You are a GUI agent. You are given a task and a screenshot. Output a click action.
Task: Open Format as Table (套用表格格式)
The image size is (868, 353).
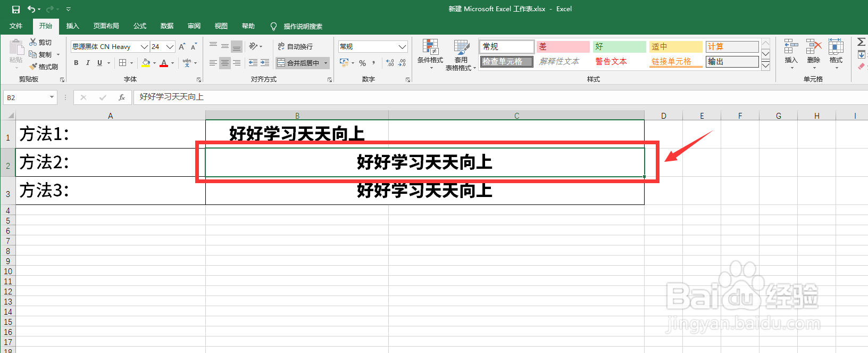(461, 55)
